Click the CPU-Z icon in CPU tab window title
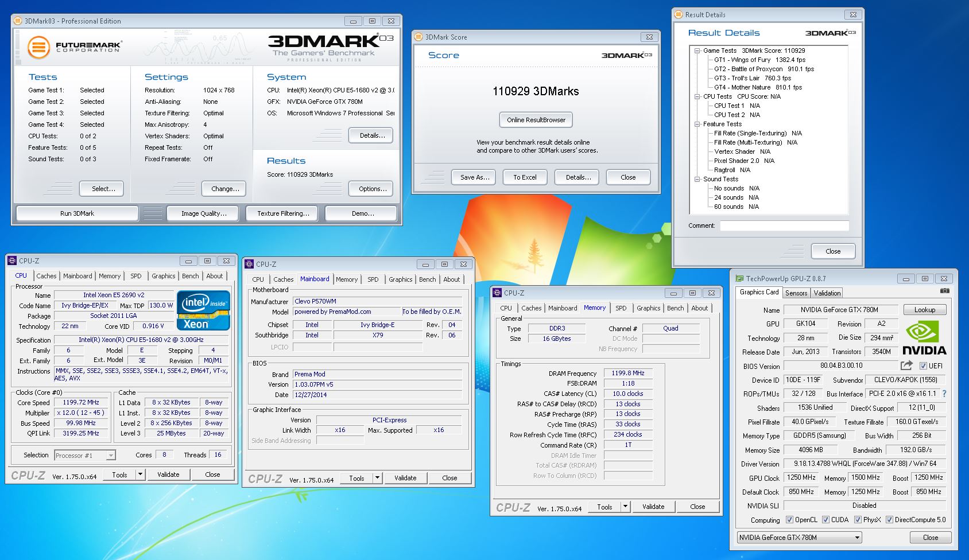The height and width of the screenshot is (560, 969). click(12, 260)
